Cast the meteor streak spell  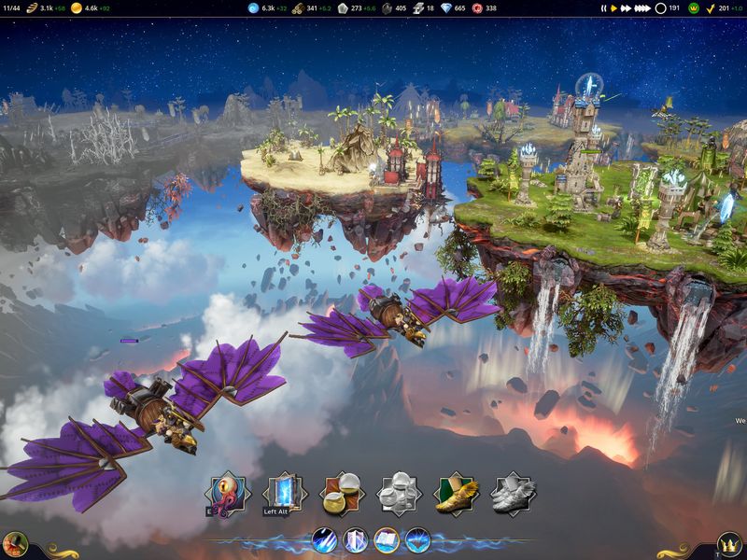point(324,541)
